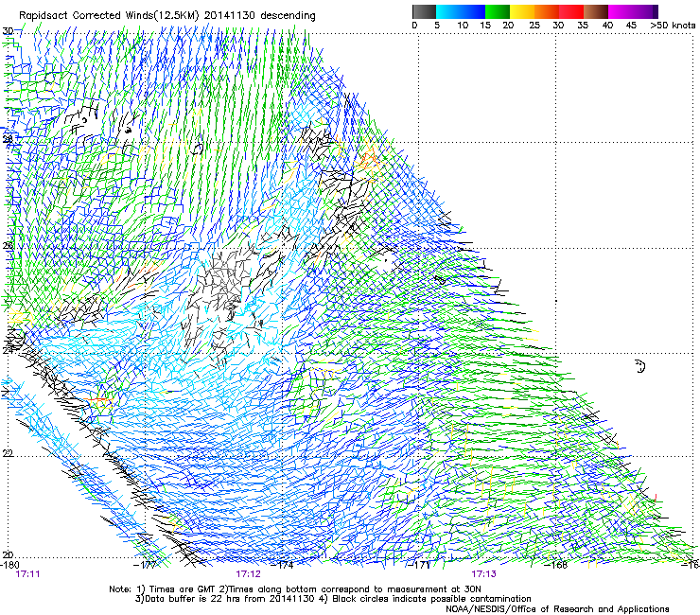Viewport: 700px width, 615px height.
Task: Click the green 15-20 knots legend swatch
Action: tap(498, 11)
